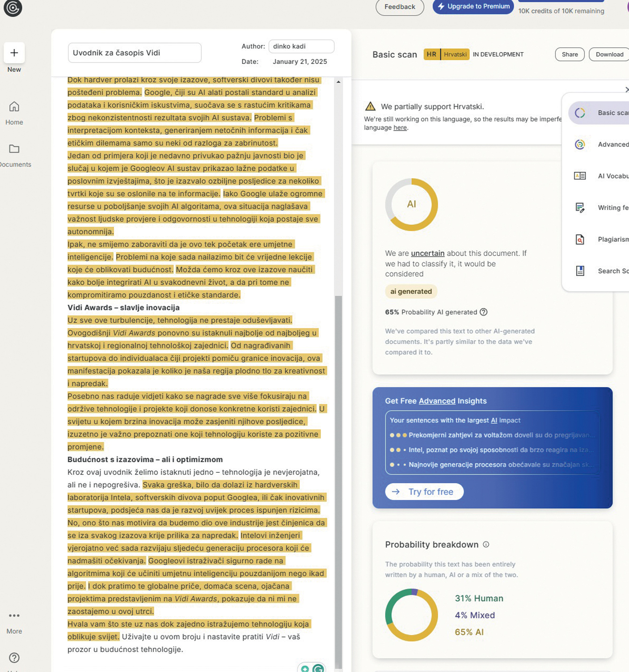Open Search Sources option
The height and width of the screenshot is (672, 629).
pos(580,271)
